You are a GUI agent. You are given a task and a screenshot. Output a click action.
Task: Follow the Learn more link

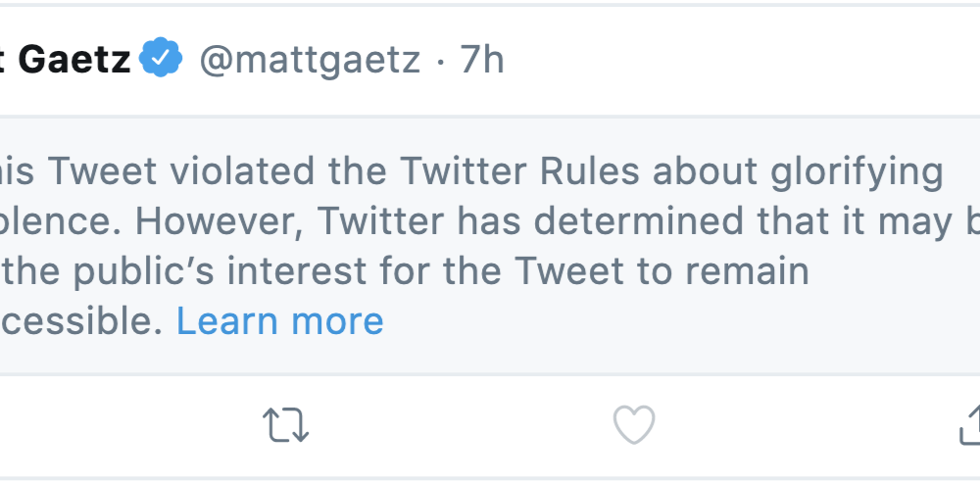tap(279, 321)
